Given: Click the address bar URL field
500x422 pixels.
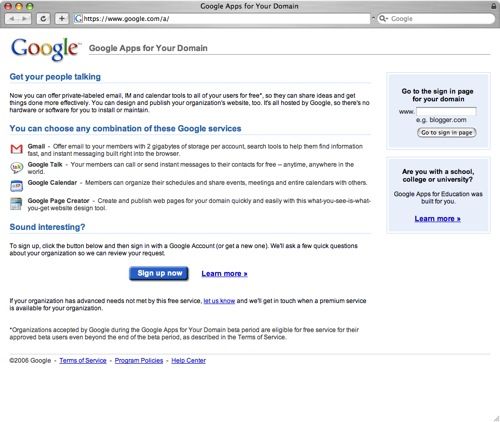Looking at the screenshot, I should (222, 19).
